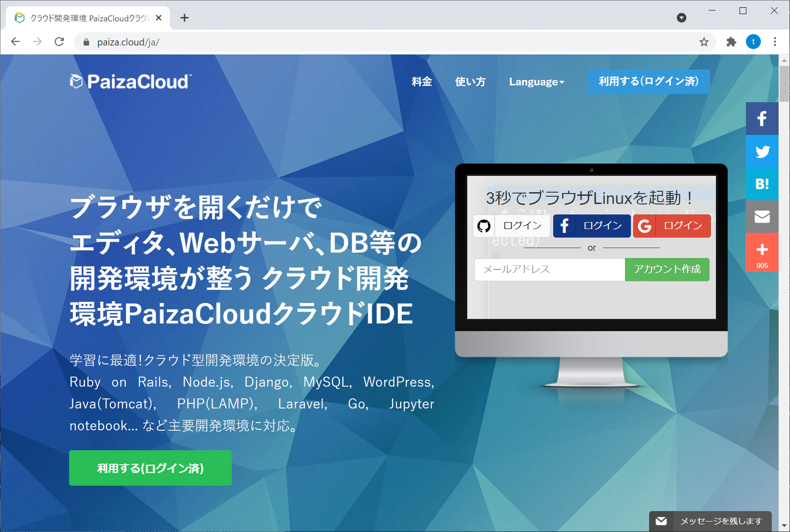This screenshot has width=790, height=532.
Task: Share page by email sidebar icon
Action: coord(762,217)
